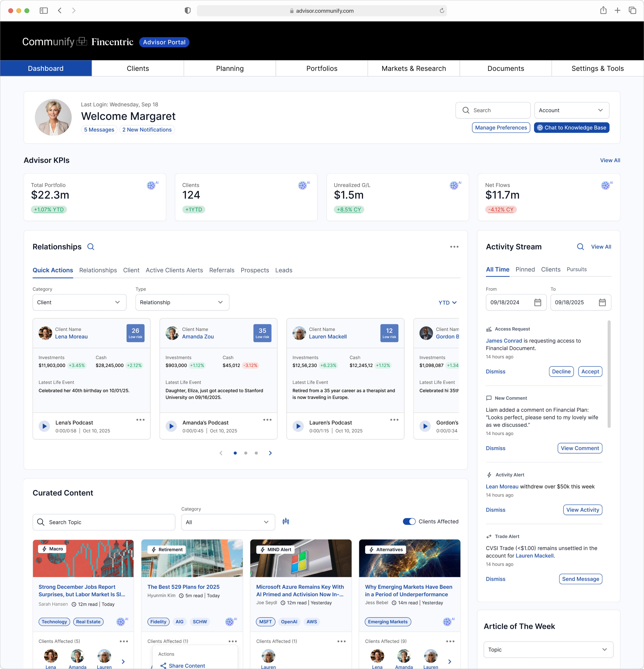Go to next page of client cards

point(270,453)
